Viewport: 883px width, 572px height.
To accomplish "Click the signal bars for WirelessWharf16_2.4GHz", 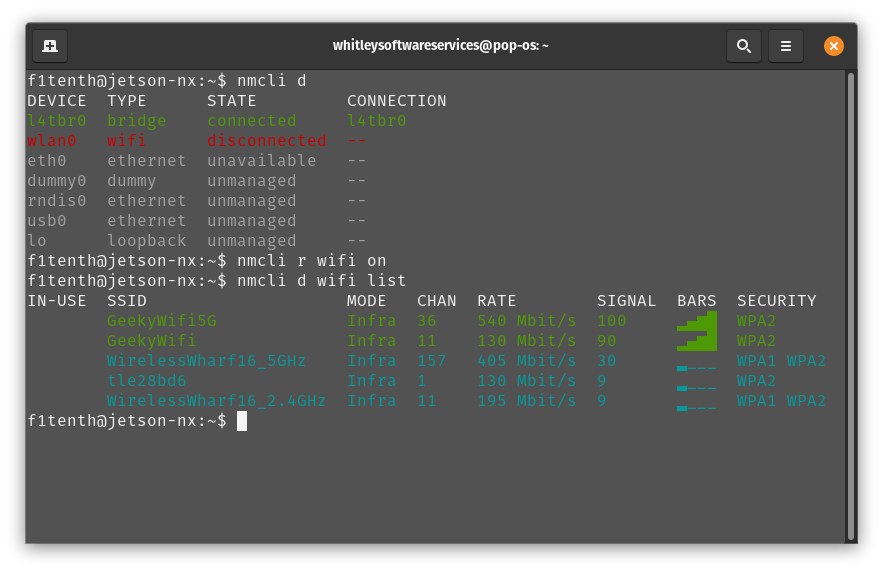I will 697,408.
